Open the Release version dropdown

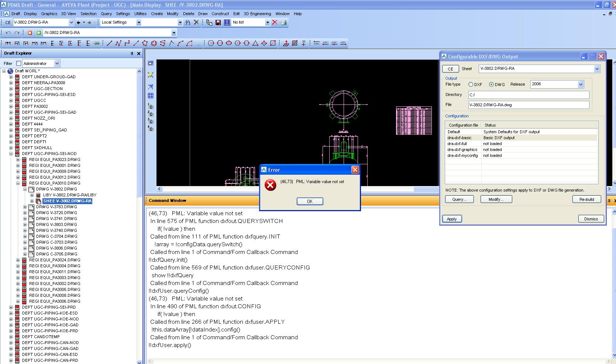tap(581, 85)
